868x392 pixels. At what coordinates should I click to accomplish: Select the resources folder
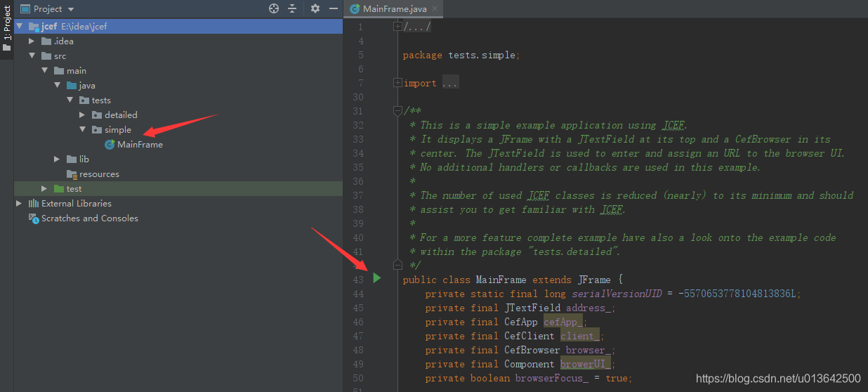[99, 174]
